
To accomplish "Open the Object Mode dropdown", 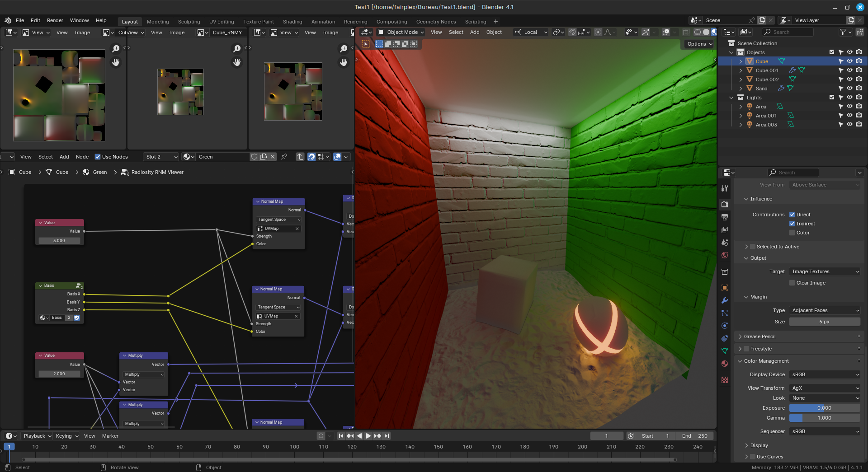I will pos(401,32).
